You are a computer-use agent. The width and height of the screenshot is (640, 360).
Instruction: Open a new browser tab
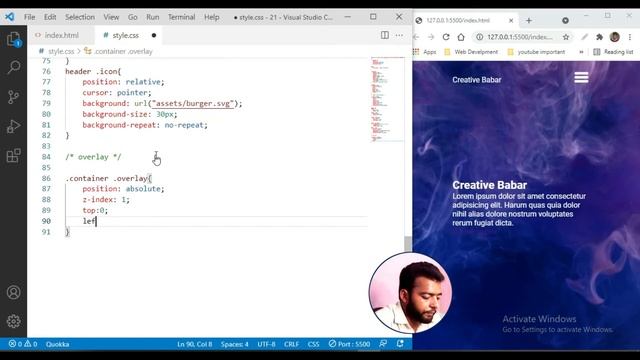coord(529,20)
